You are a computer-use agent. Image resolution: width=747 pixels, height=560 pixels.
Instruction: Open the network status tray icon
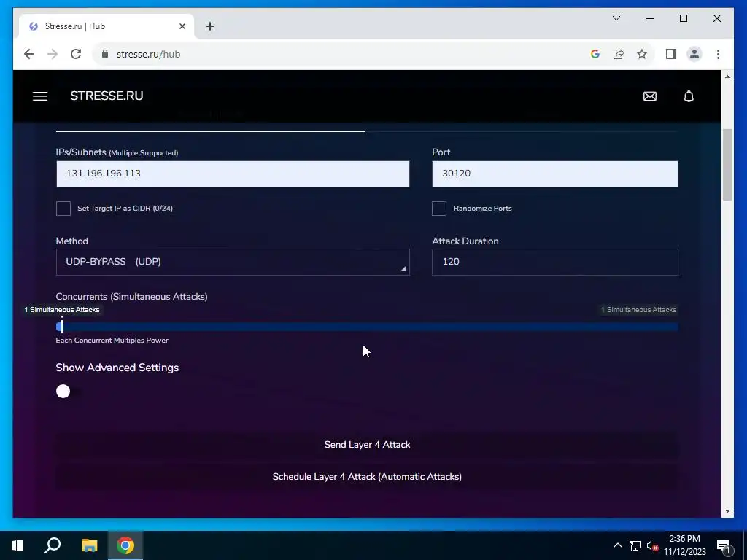(635, 545)
